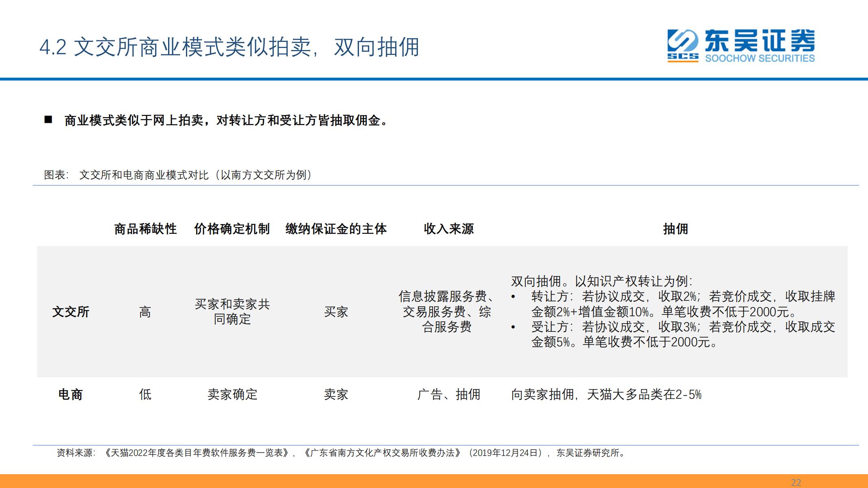This screenshot has width=868, height=488.
Task: Click the column header '抽佣'
Action: point(676,229)
